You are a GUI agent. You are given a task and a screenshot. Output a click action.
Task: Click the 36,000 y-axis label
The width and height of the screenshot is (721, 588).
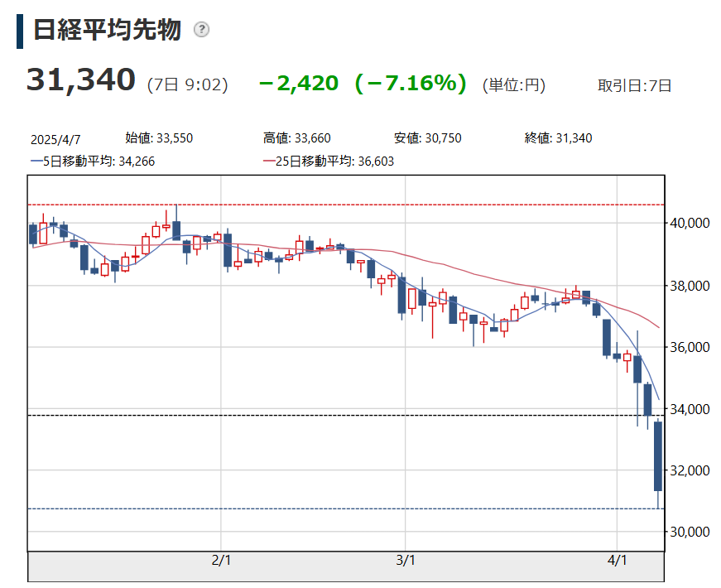(x=690, y=347)
